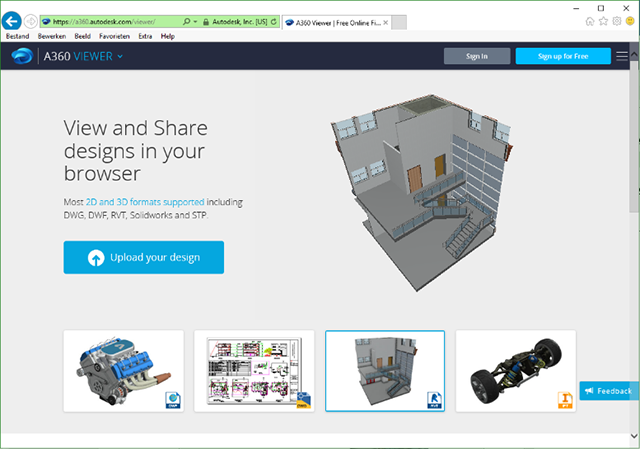Click the padlock security icon
Screen dimensions: 640x449
pyautogui.click(x=206, y=22)
